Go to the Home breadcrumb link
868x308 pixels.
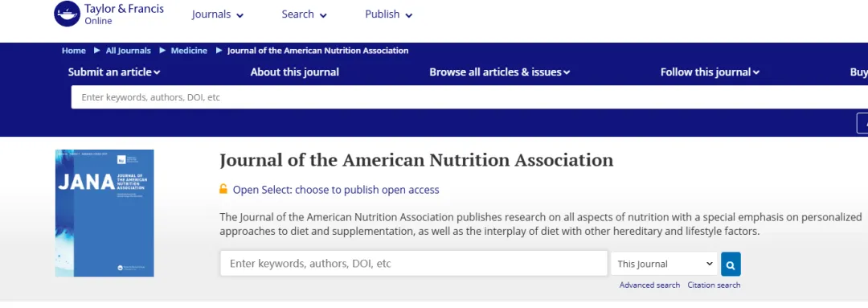(74, 51)
